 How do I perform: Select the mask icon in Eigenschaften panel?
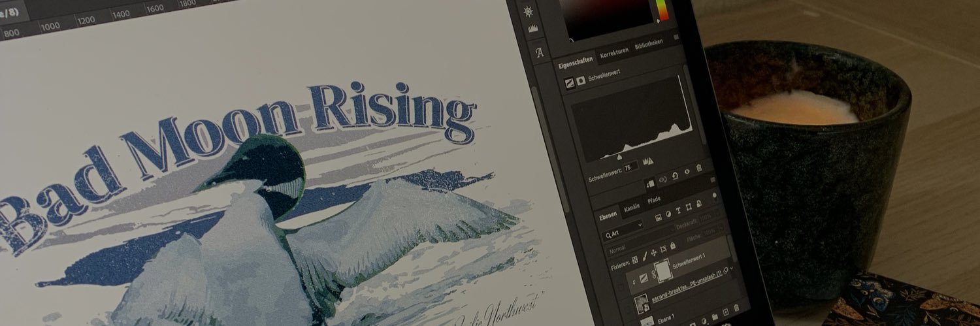pos(581,80)
